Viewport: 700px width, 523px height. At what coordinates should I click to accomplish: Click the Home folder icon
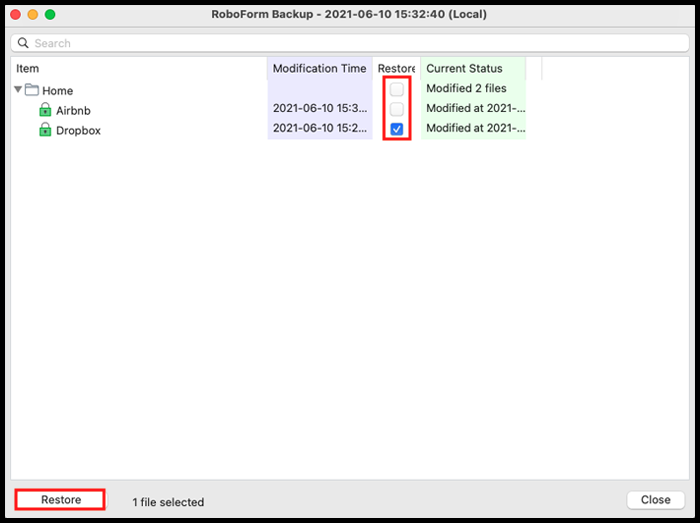tap(31, 90)
